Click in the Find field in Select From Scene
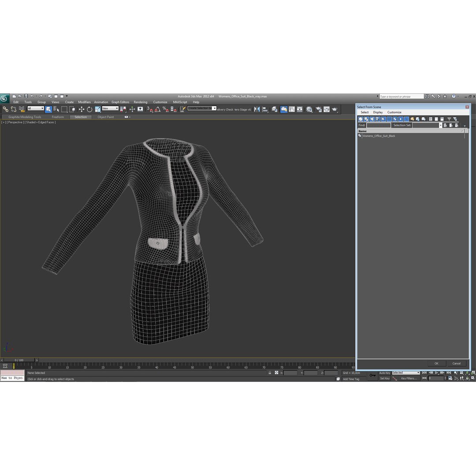Image resolution: width=476 pixels, height=476 pixels. click(x=378, y=125)
